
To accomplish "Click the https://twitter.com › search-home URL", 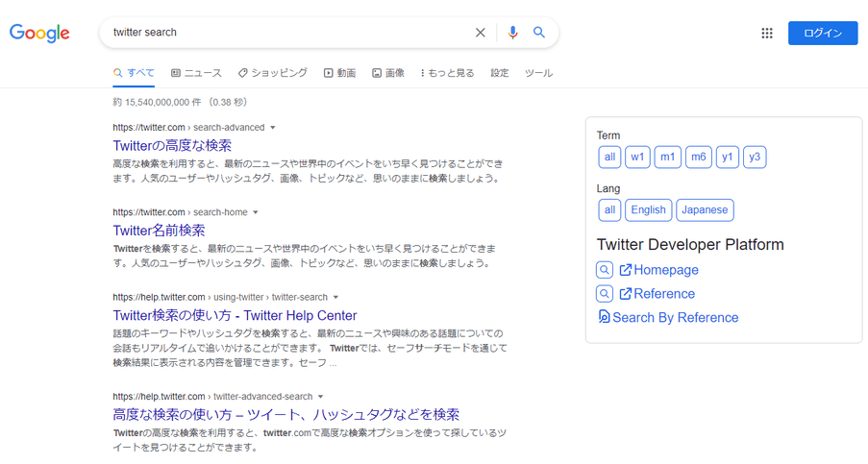I will (x=180, y=212).
